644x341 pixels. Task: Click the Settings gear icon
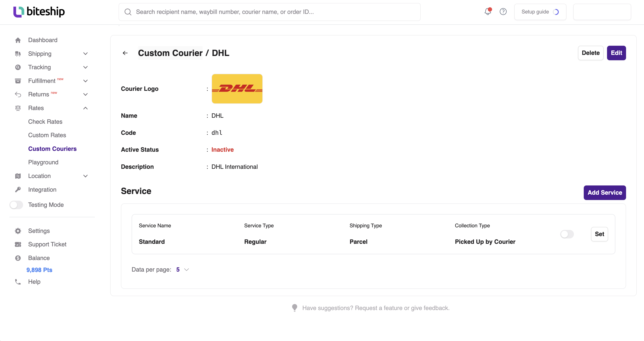click(x=18, y=231)
